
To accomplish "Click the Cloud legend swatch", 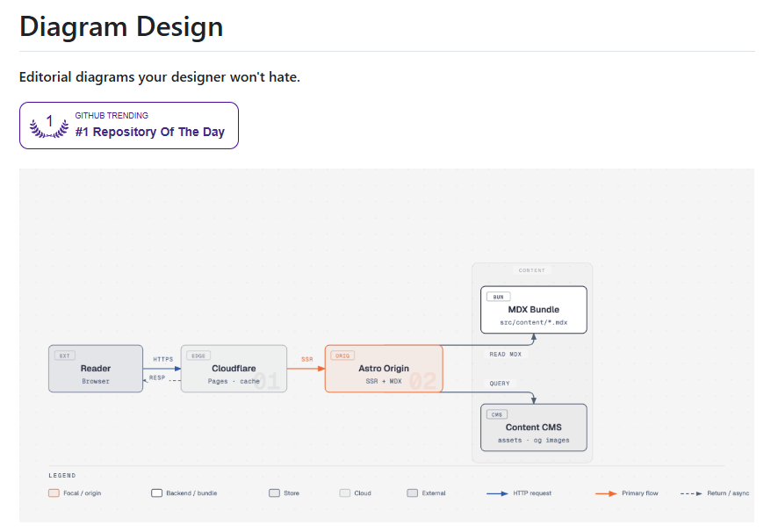I will pyautogui.click(x=345, y=493).
